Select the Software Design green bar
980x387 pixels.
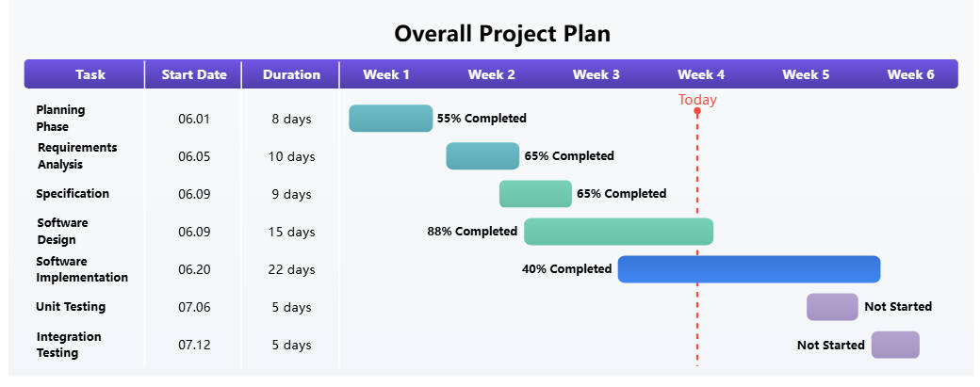click(618, 232)
